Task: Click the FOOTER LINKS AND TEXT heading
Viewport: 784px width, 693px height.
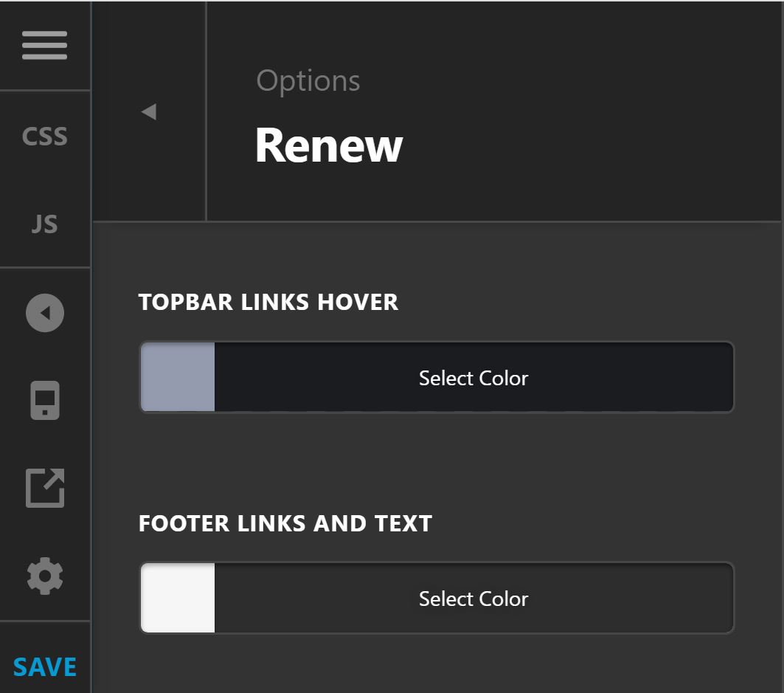Action: [285, 523]
